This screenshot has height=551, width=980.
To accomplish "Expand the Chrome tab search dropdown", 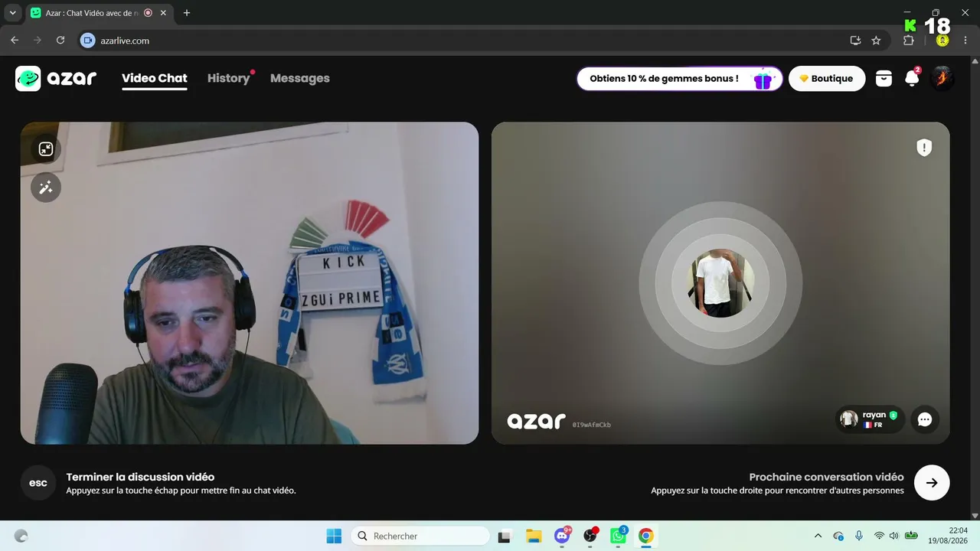I will 12,13.
